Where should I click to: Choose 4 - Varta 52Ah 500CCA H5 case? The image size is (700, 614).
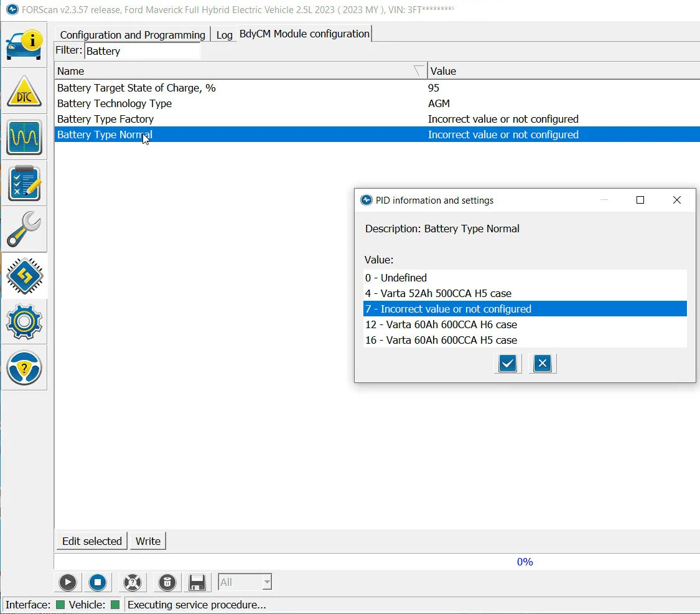525,293
